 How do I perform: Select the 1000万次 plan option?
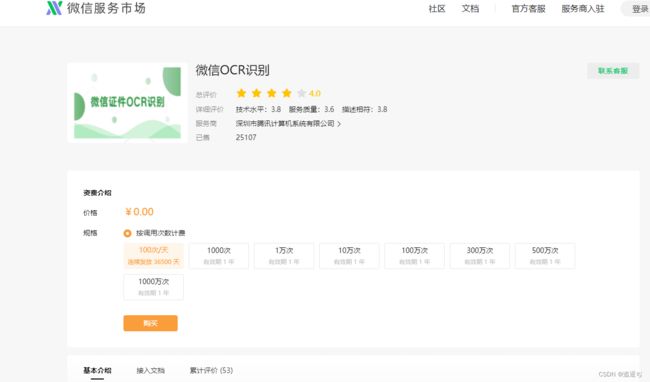[153, 287]
